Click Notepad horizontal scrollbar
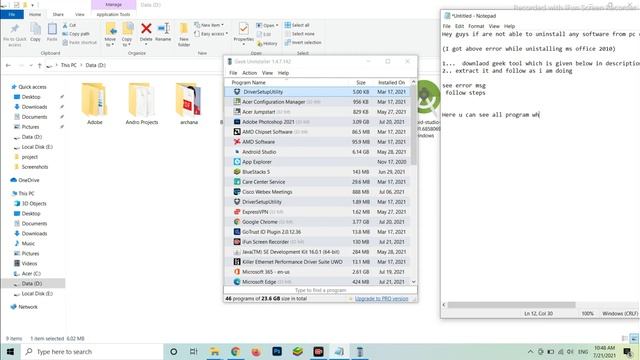640x360 pixels. 511,305
